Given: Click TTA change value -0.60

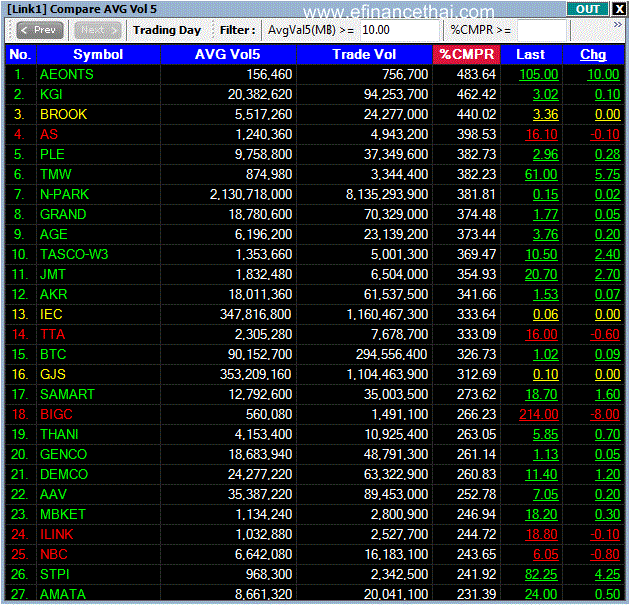Looking at the screenshot, I should click(605, 334).
